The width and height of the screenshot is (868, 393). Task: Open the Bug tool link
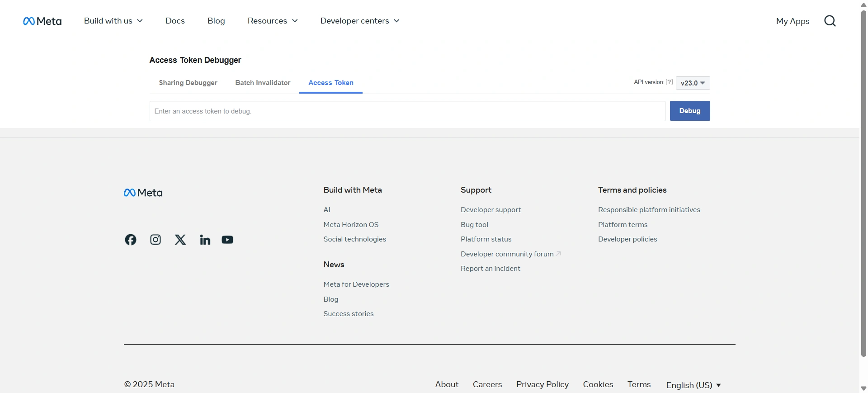(474, 225)
